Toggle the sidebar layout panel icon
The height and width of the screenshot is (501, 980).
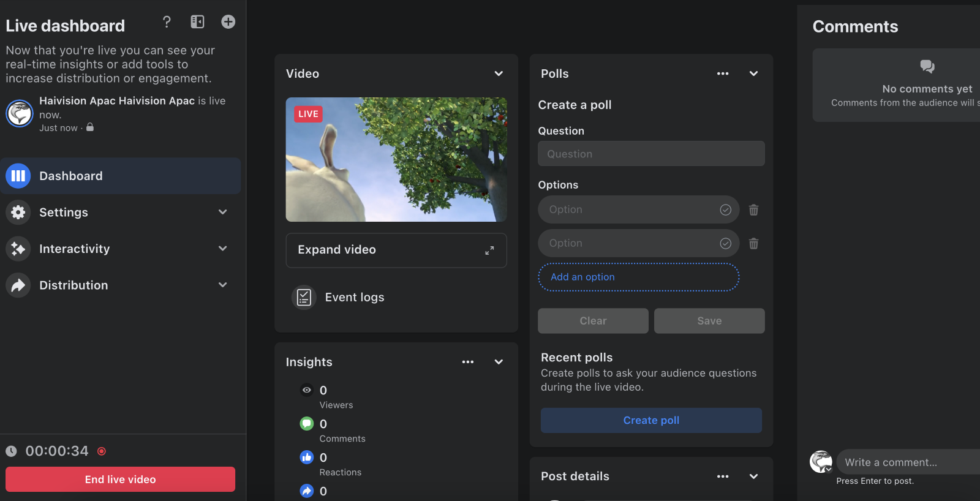coord(197,22)
